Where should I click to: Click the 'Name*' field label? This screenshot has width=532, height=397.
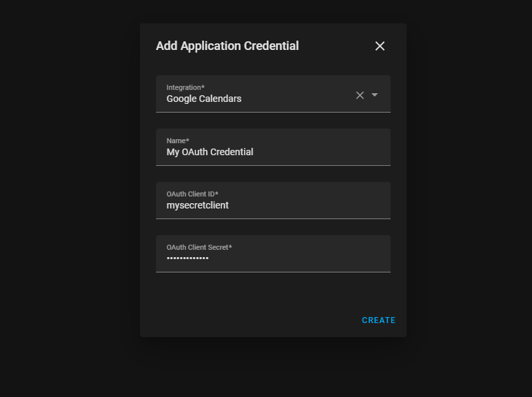pyautogui.click(x=178, y=141)
